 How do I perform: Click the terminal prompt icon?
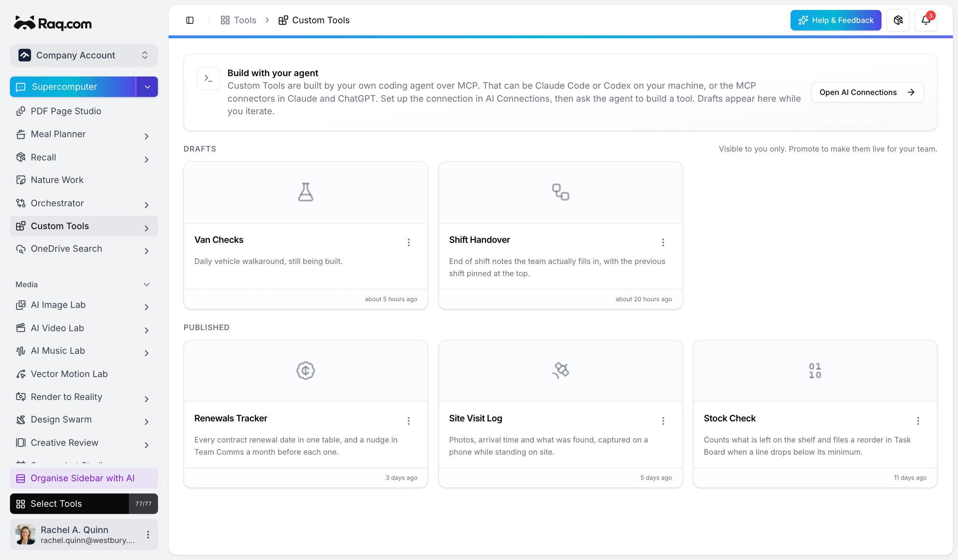tap(208, 78)
